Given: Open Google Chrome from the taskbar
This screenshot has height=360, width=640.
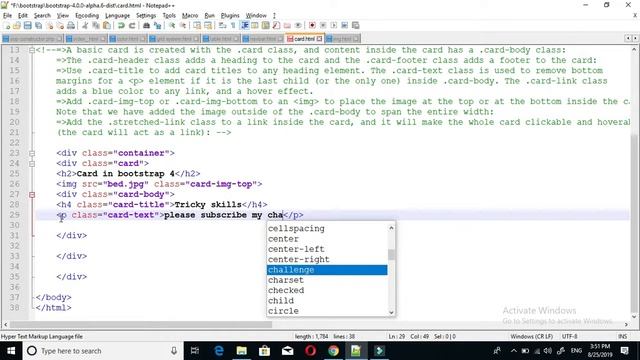Looking at the screenshot, I should (x=333, y=351).
